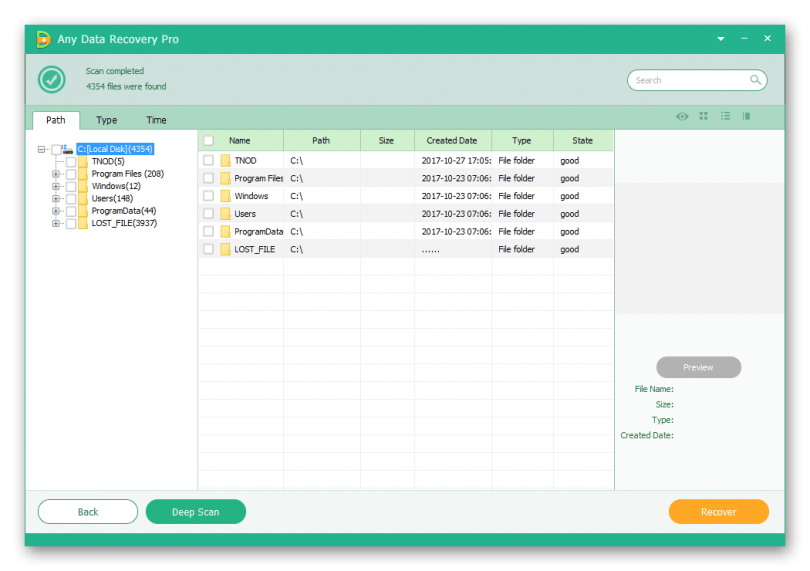Viewport: 810px width, 571px height.
Task: Click the local disk drive icon in tree
Action: [68, 149]
